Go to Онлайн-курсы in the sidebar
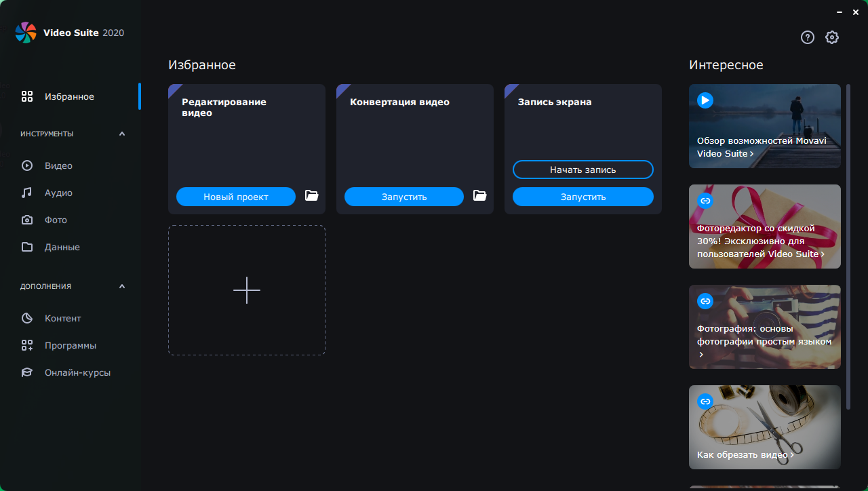The height and width of the screenshot is (491, 868). (77, 372)
